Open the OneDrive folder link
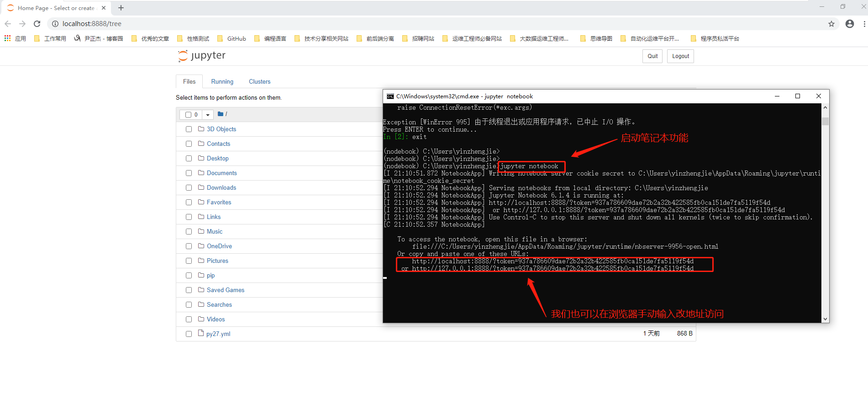 219,246
